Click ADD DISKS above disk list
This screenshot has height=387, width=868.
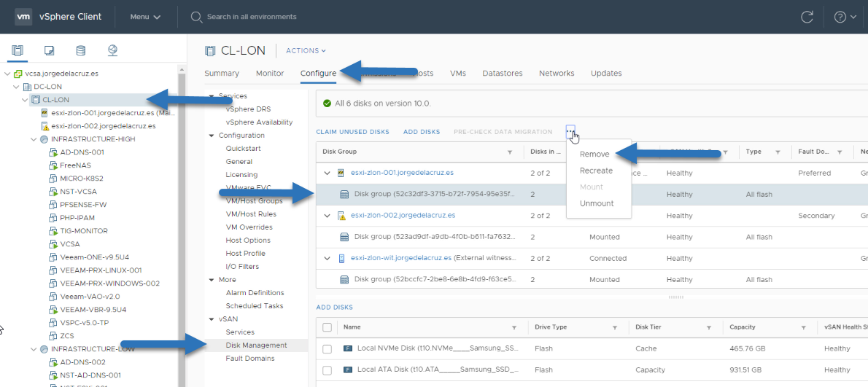click(x=334, y=308)
